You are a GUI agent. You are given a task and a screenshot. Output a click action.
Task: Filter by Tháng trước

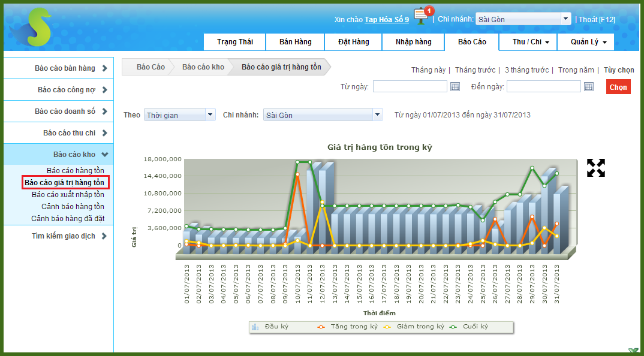(x=476, y=70)
